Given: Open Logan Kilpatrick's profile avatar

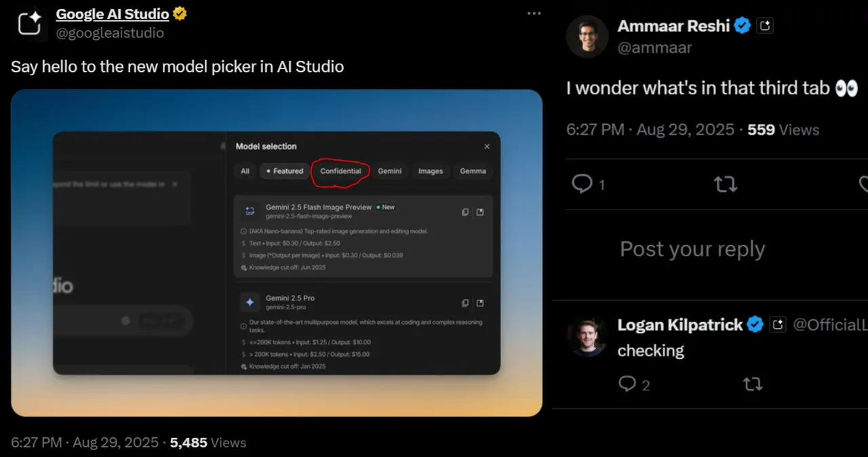Looking at the screenshot, I should point(587,336).
